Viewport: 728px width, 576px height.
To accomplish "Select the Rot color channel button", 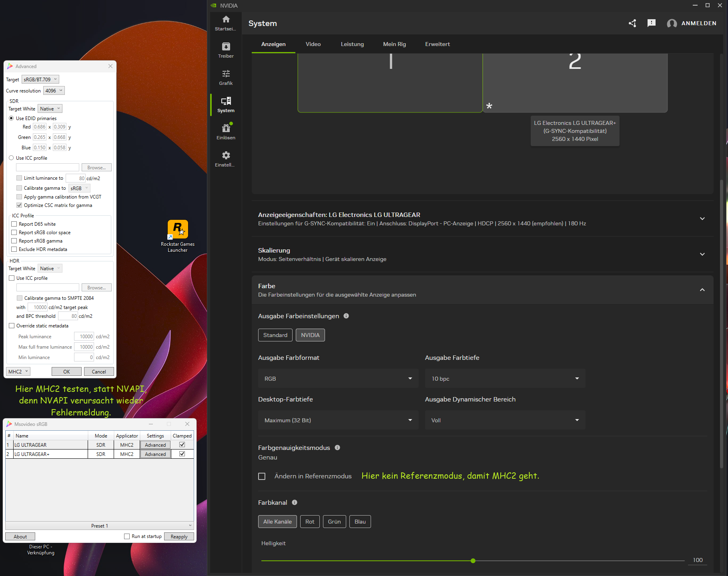I will pos(310,522).
